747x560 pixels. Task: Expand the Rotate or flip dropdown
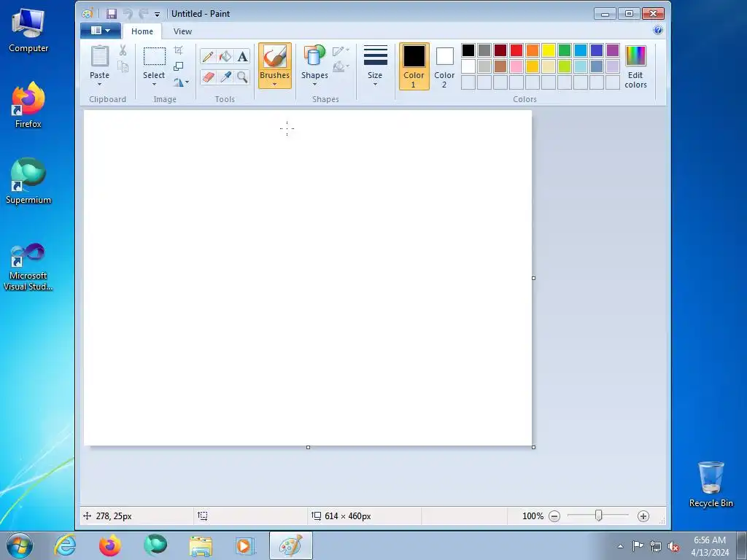[181, 82]
